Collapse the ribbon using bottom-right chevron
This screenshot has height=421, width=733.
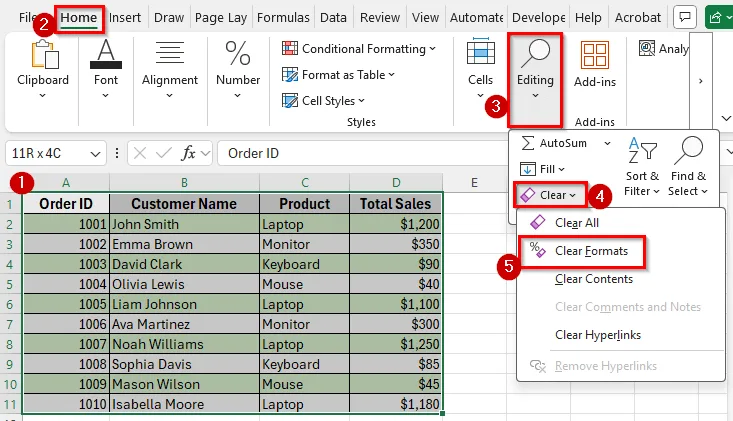[726, 118]
